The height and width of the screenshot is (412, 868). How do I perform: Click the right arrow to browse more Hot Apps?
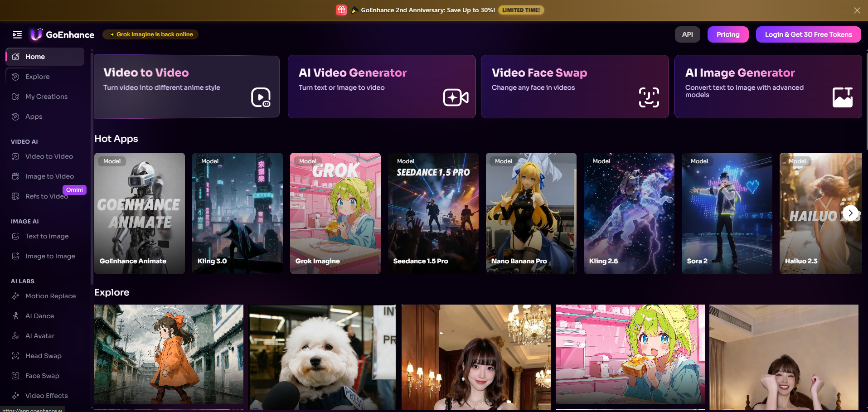(850, 213)
